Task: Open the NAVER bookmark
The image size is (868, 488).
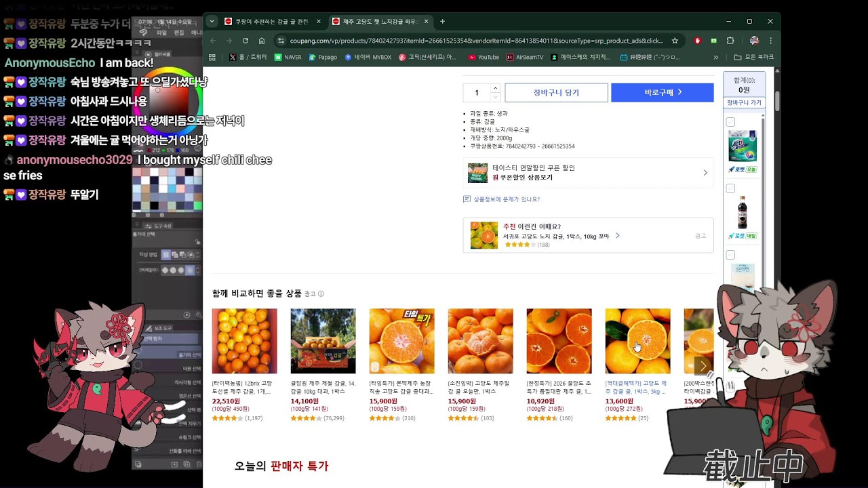Action: pyautogui.click(x=288, y=58)
